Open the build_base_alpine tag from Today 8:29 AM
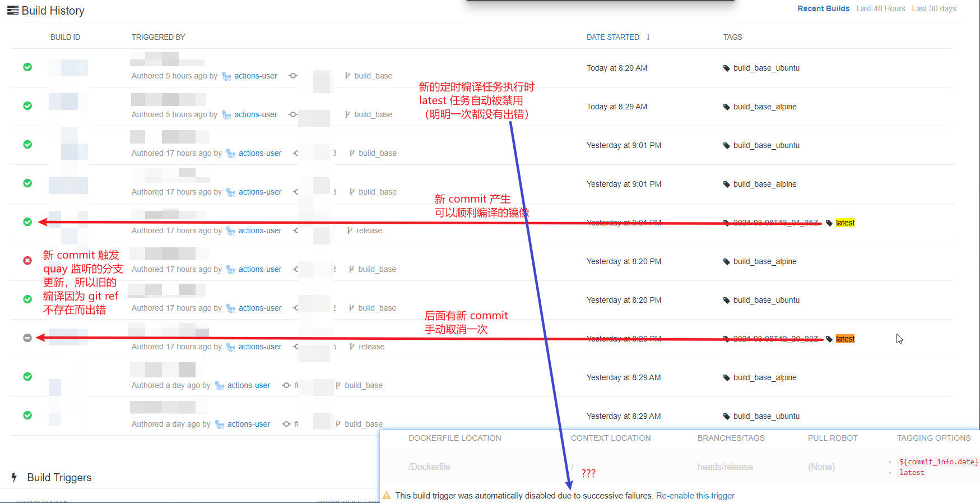The width and height of the screenshot is (980, 503). point(765,107)
